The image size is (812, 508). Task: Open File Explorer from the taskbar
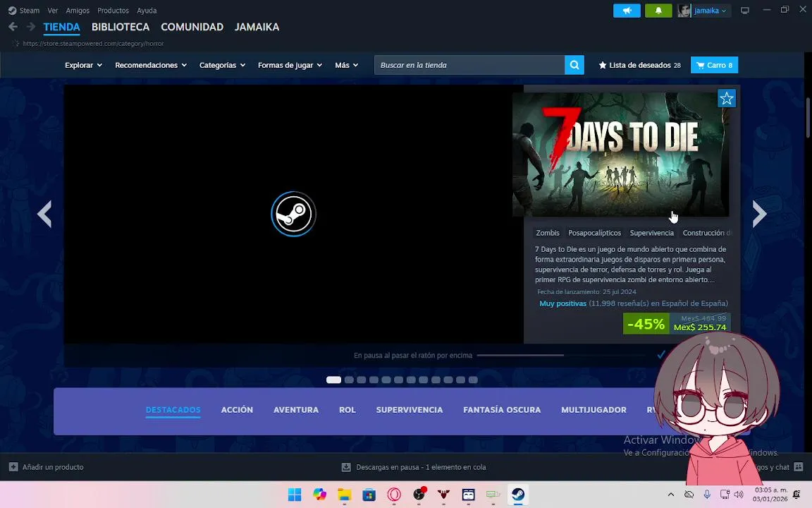[345, 495]
